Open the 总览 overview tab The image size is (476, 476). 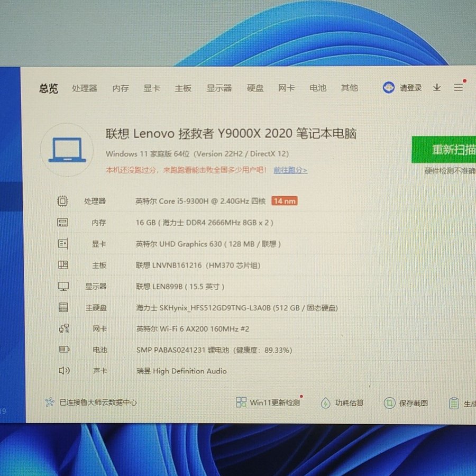click(x=49, y=88)
